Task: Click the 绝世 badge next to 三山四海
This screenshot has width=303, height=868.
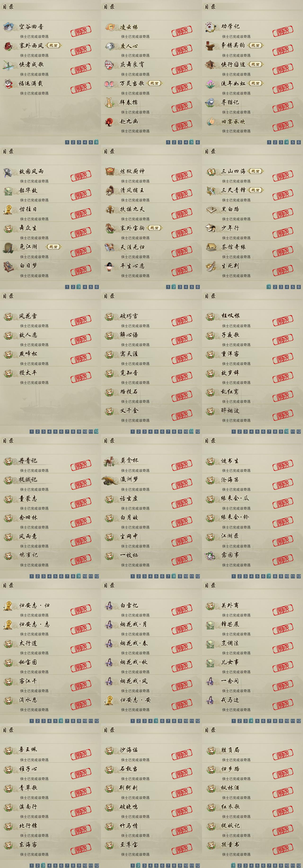Action: tap(255, 171)
